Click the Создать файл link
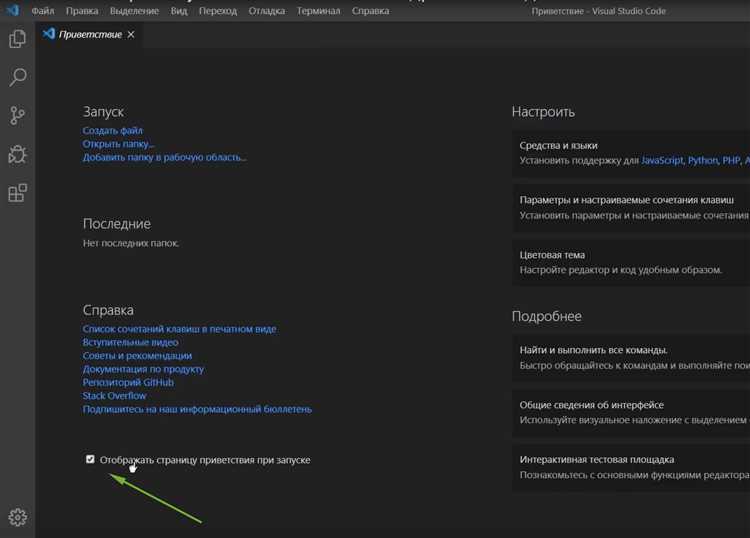The width and height of the screenshot is (750, 538). (x=112, y=131)
